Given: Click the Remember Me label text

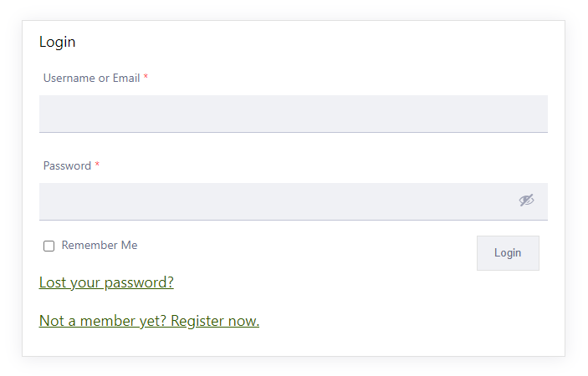Looking at the screenshot, I should pos(100,246).
